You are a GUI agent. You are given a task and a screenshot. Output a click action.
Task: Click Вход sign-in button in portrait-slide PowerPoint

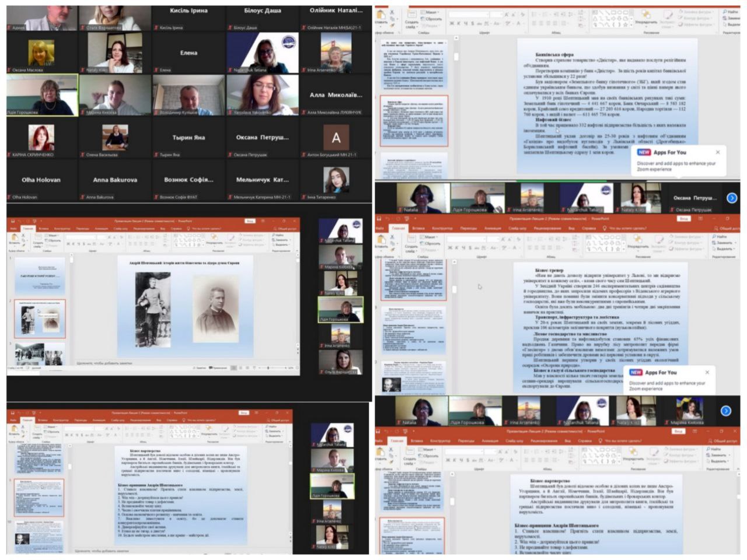(x=250, y=221)
